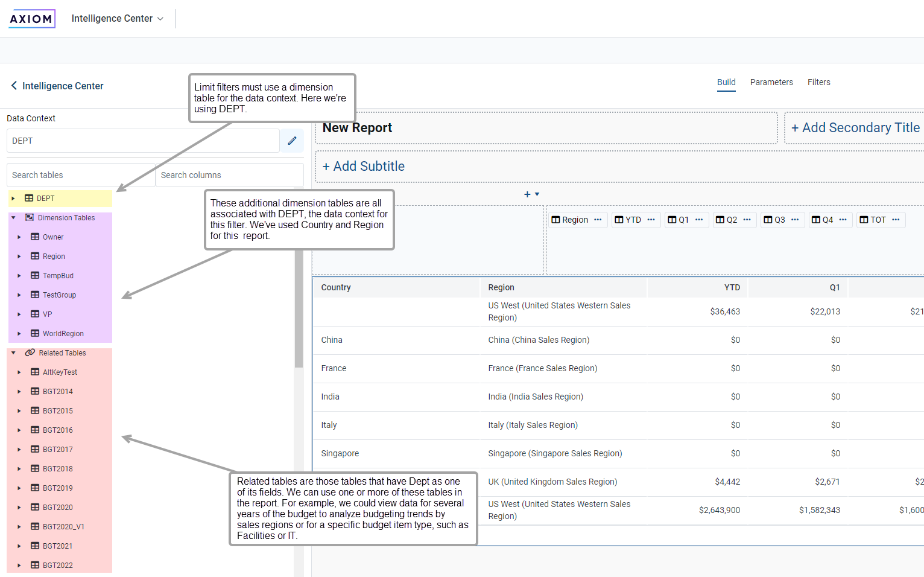Open the Region column ellipsis menu

pos(598,220)
